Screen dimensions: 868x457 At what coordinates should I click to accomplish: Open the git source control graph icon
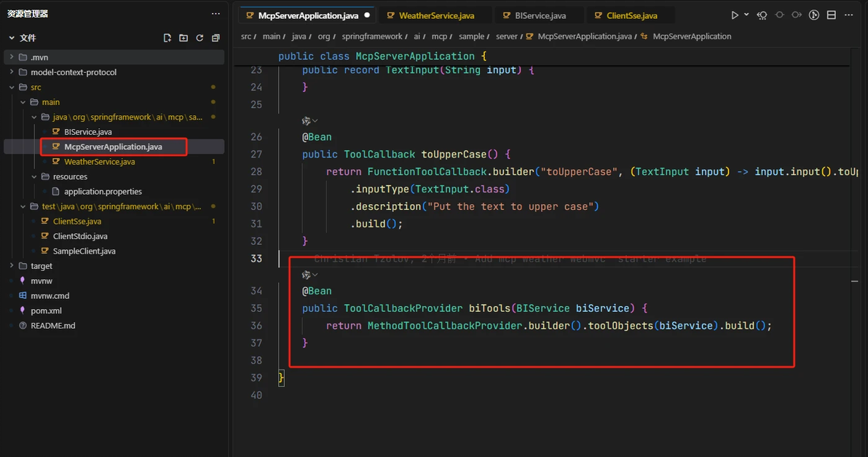pyautogui.click(x=814, y=15)
